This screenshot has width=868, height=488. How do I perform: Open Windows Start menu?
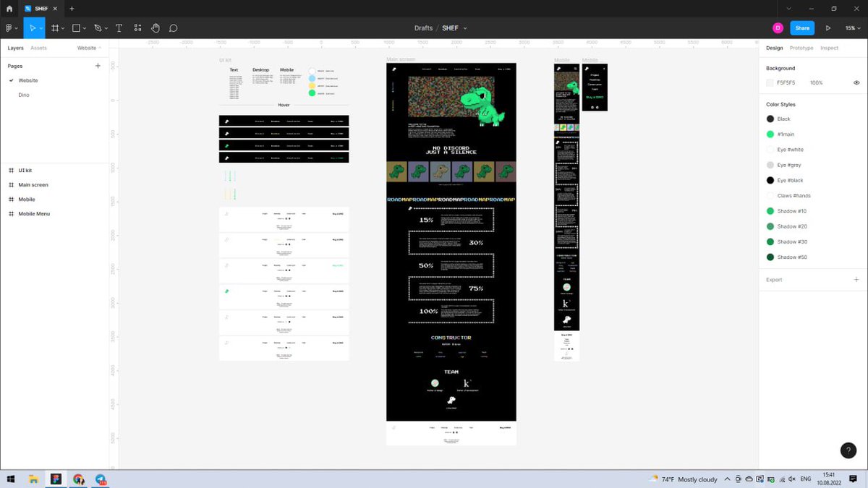tap(11, 479)
